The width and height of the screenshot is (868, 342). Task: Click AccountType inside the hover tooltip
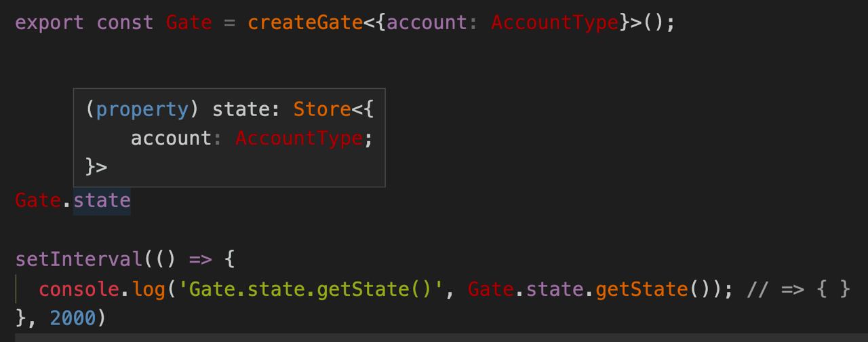(299, 138)
